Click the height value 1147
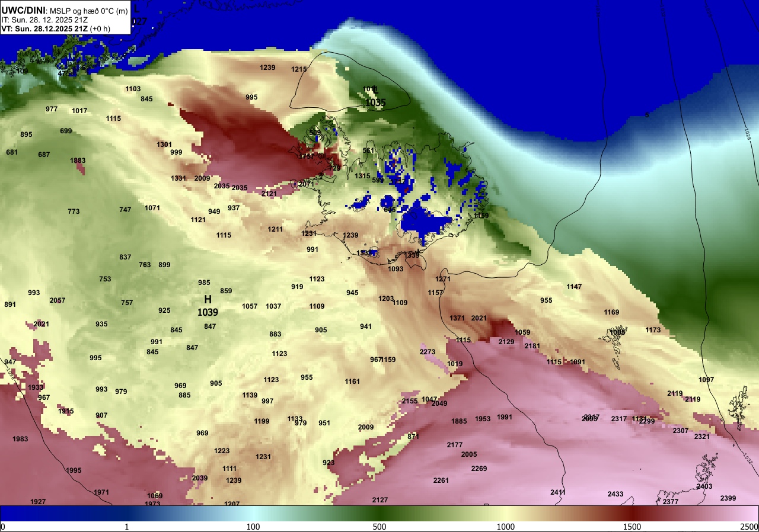 pyautogui.click(x=574, y=287)
